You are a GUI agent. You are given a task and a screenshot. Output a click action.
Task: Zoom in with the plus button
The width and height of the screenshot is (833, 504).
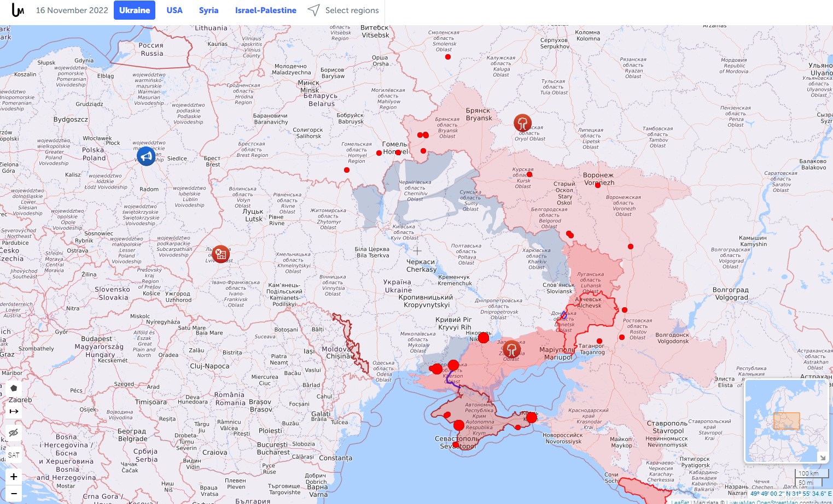point(14,477)
